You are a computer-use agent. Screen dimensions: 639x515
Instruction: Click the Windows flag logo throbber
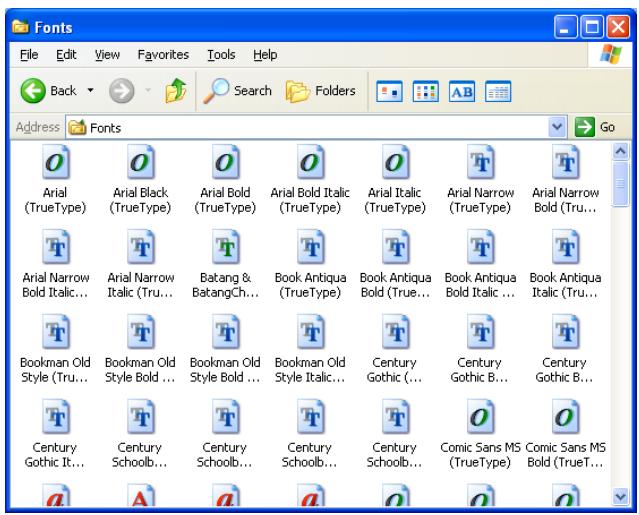(610, 54)
